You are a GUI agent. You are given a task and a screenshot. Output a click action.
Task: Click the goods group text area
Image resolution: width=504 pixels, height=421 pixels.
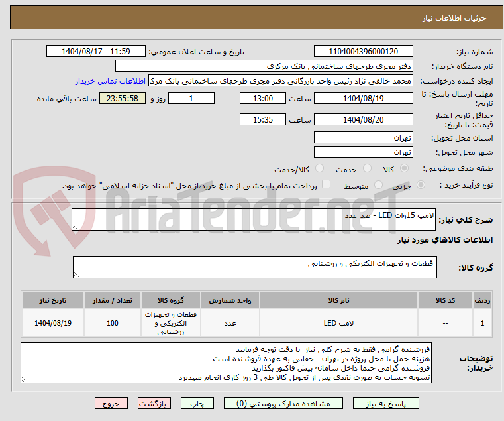(x=255, y=267)
